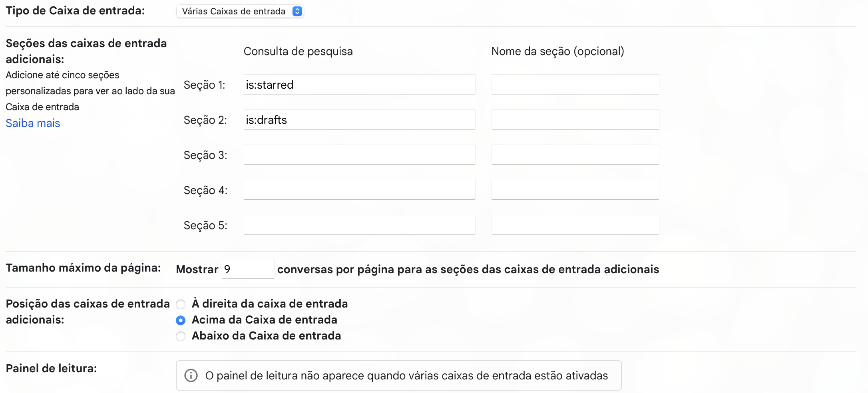Click the Seção 2 section name field

(x=575, y=120)
